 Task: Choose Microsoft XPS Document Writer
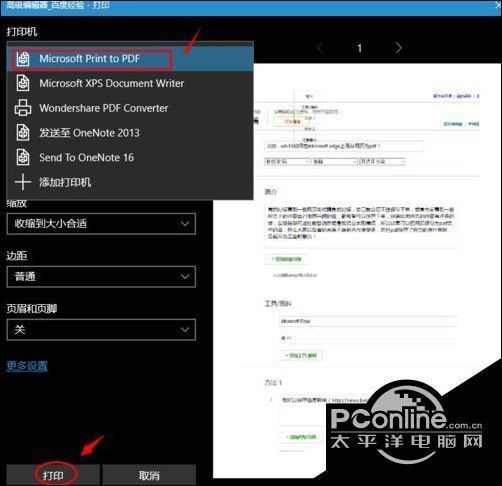pyautogui.click(x=130, y=83)
